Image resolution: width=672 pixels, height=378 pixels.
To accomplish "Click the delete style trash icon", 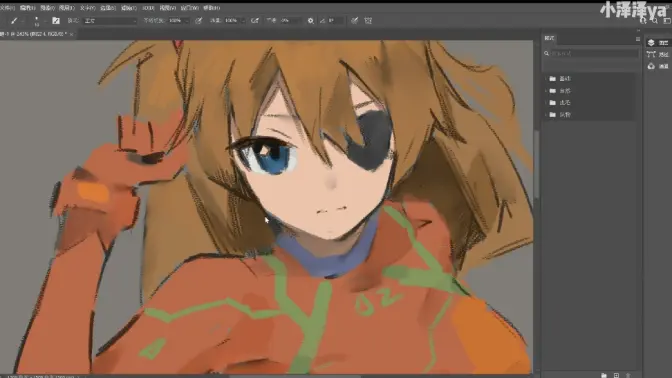I will 628,375.
